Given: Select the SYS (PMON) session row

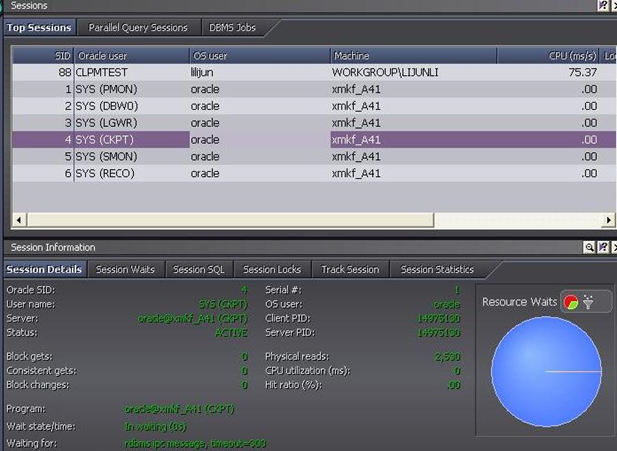Looking at the screenshot, I should (314, 89).
